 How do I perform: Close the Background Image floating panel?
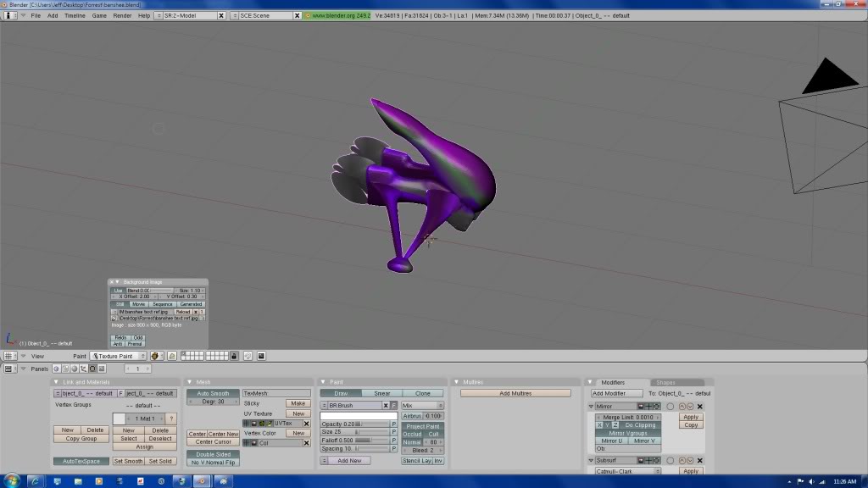point(111,282)
